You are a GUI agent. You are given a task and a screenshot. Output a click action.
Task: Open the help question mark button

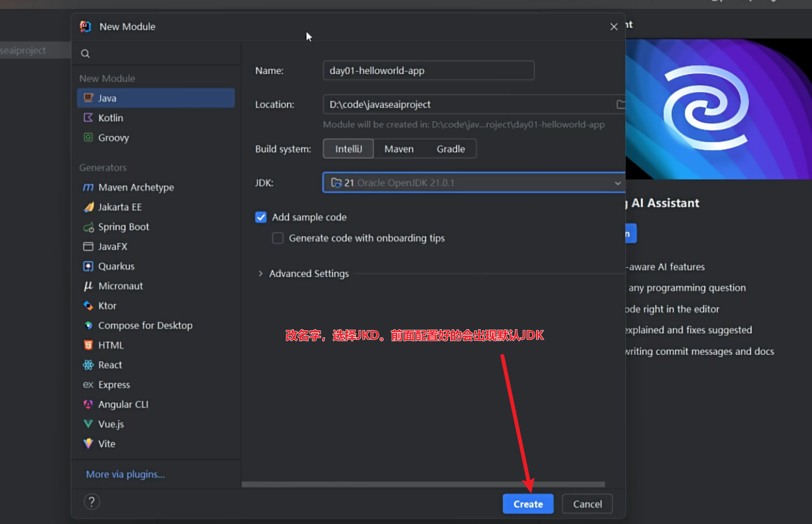click(x=91, y=502)
